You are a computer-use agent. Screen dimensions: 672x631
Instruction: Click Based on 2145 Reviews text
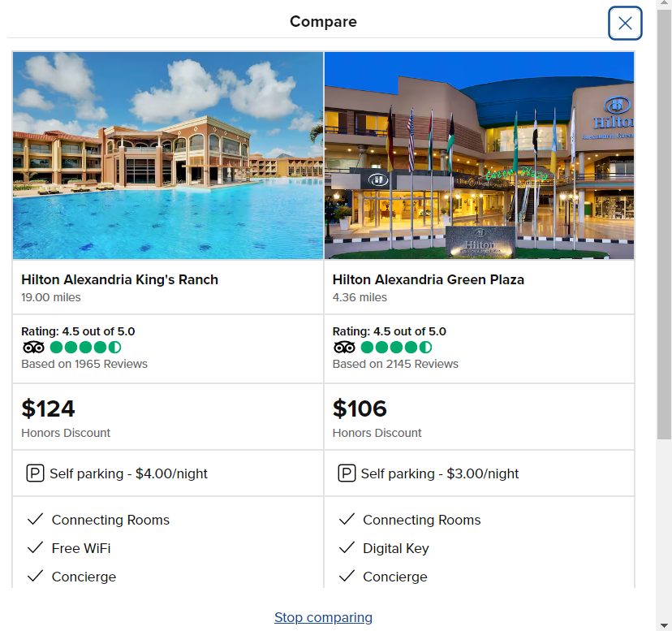pyautogui.click(x=395, y=364)
